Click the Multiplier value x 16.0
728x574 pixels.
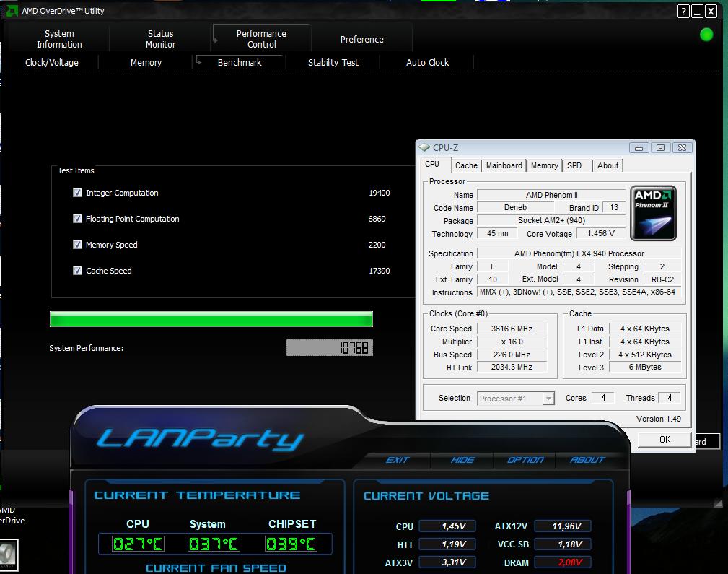click(512, 342)
